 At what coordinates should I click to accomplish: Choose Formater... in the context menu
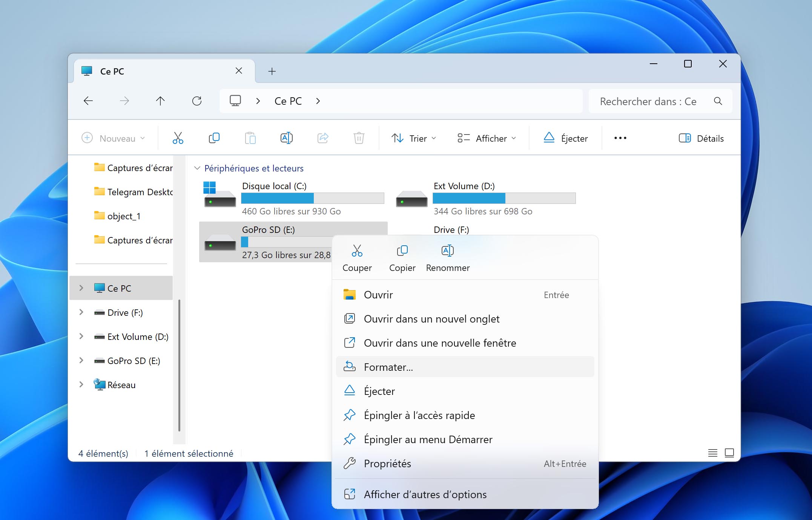pyautogui.click(x=465, y=367)
